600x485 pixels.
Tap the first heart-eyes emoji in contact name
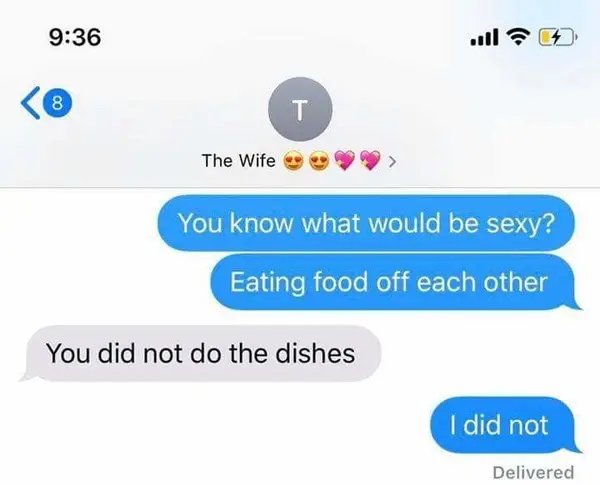click(x=292, y=162)
